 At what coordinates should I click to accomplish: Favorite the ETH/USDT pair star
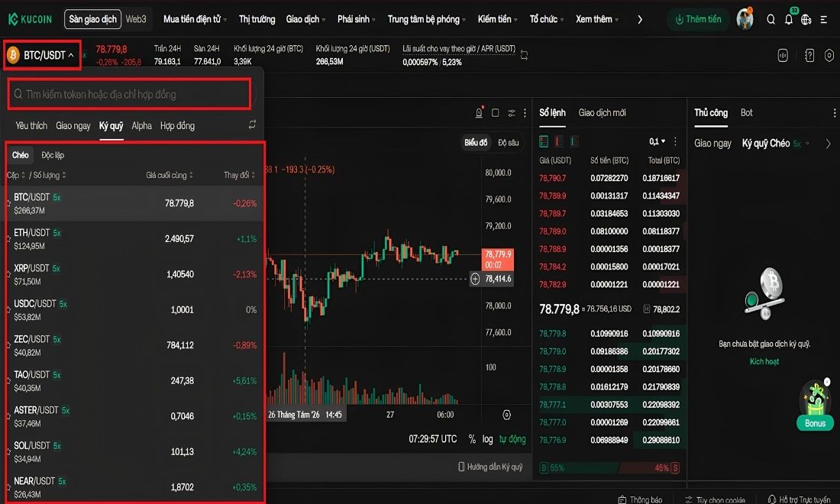pos(8,239)
